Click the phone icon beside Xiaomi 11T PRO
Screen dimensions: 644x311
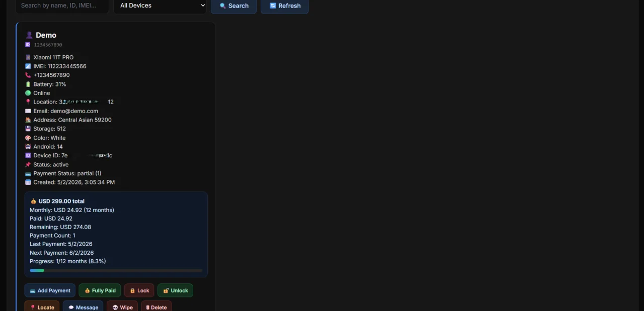pos(28,57)
